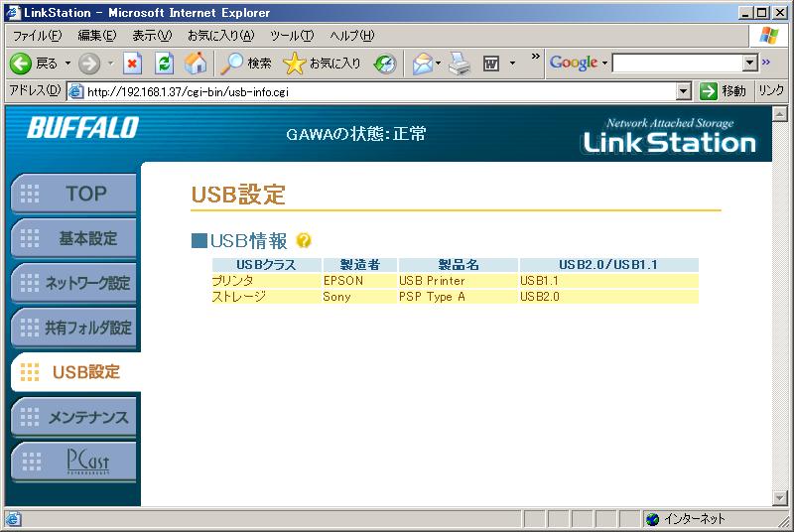
Task: Open the ツール menu
Action: [x=292, y=36]
